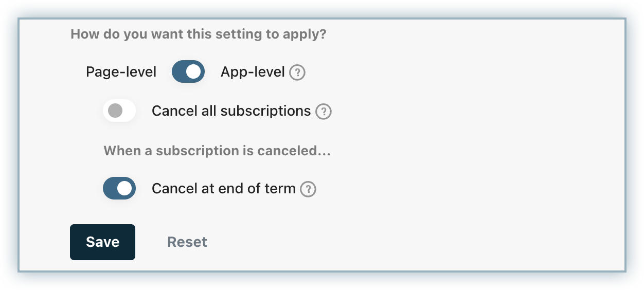Click the App-level label text
Viewport: 644px width, 290px height.
(253, 72)
